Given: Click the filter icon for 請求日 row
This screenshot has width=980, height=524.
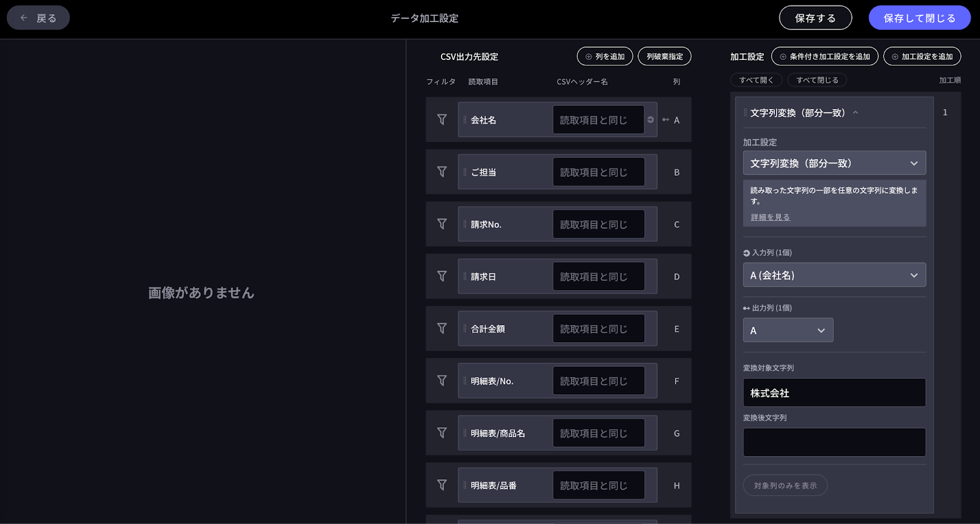Looking at the screenshot, I should point(442,277).
